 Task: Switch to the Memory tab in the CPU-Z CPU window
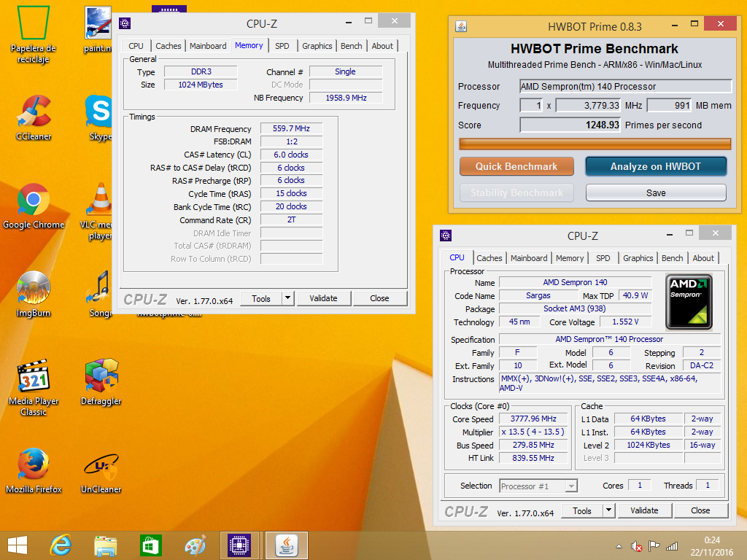pos(569,257)
